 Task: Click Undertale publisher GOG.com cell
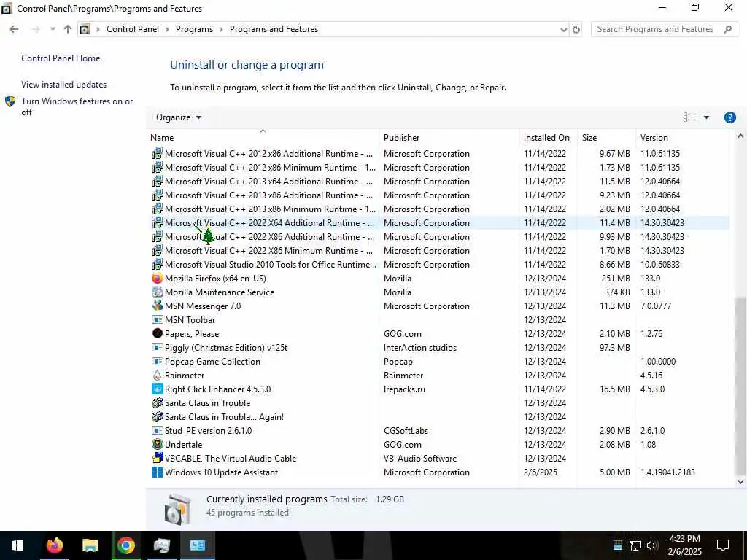point(403,444)
